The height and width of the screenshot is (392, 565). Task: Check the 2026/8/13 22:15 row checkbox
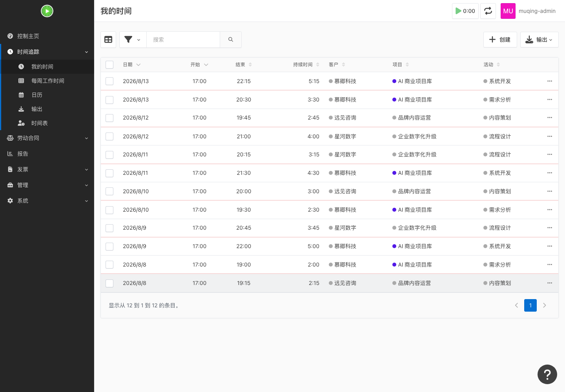[109, 81]
